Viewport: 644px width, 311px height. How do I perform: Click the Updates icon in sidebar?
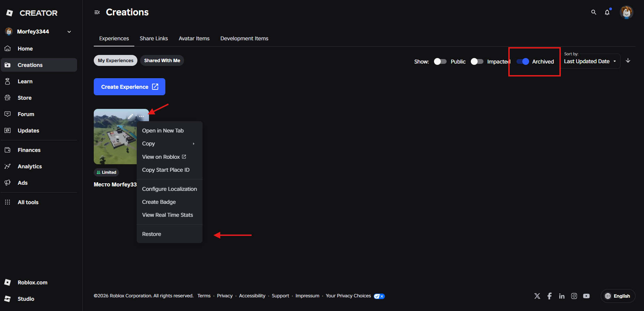pyautogui.click(x=8, y=130)
